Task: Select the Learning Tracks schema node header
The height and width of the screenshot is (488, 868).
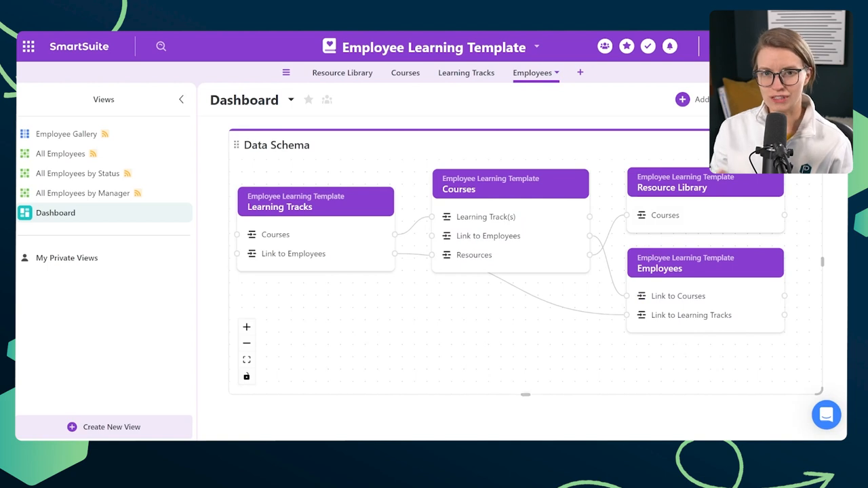Action: tap(315, 201)
